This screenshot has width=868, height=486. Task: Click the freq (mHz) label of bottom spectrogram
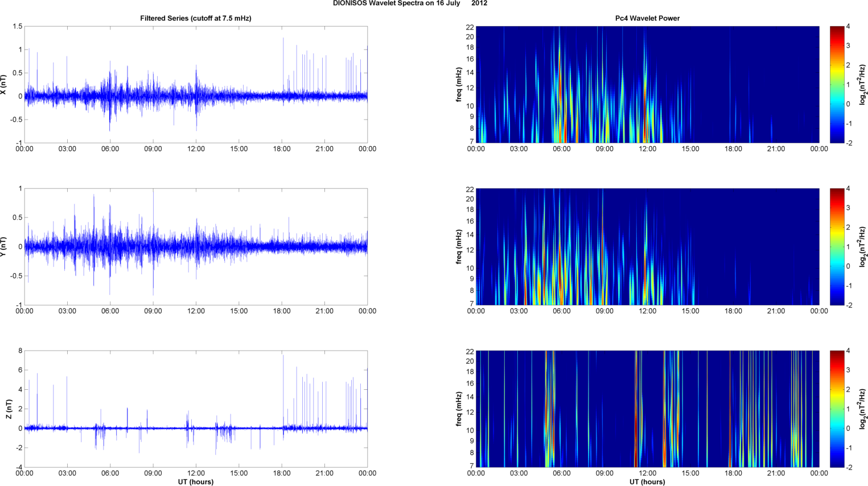459,409
